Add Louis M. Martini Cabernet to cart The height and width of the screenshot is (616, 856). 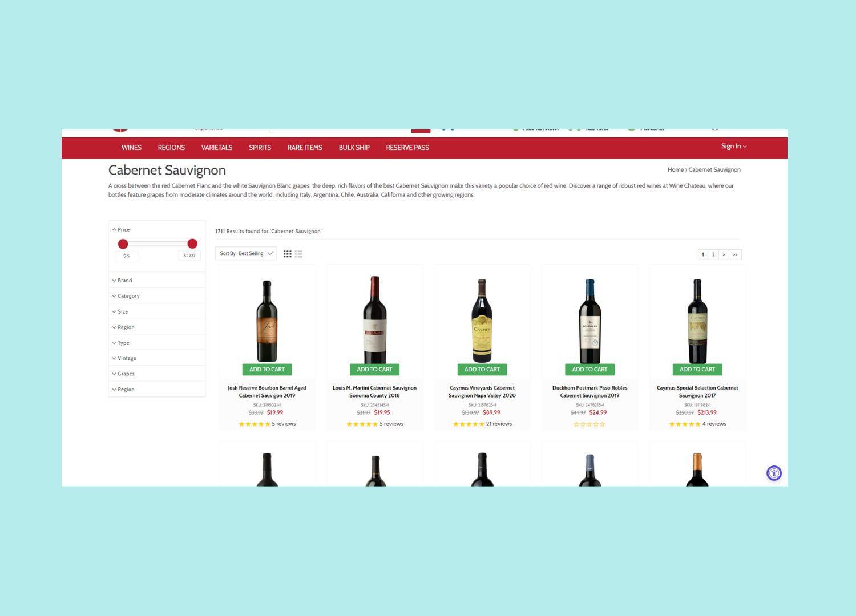pyautogui.click(x=374, y=370)
